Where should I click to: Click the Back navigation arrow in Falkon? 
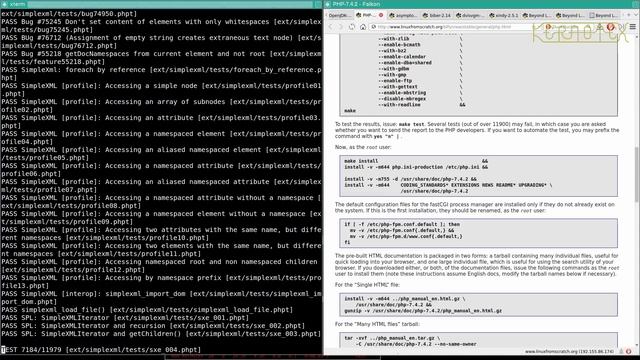click(331, 27)
